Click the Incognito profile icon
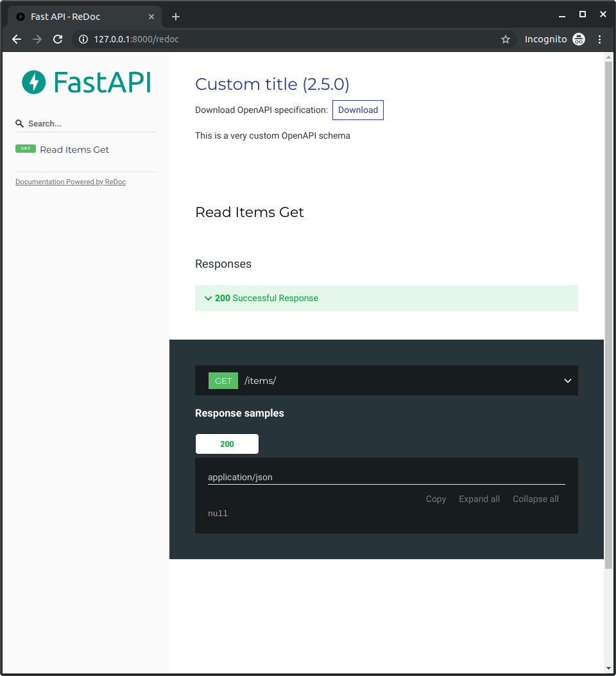 pos(579,39)
